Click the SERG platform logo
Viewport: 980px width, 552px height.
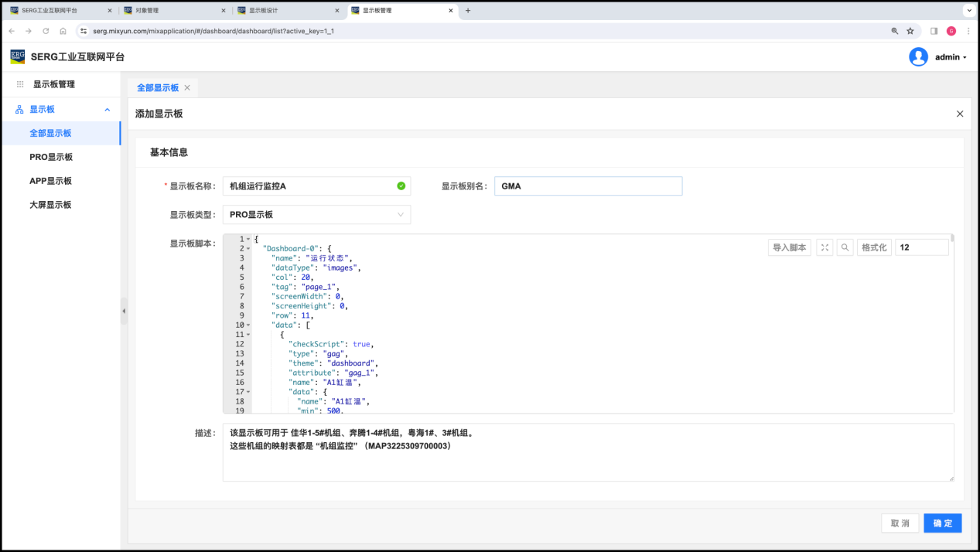[17, 56]
